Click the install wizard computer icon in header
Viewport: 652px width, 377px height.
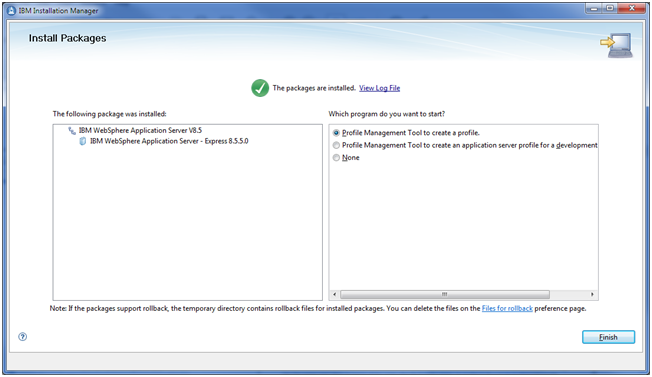[617, 45]
